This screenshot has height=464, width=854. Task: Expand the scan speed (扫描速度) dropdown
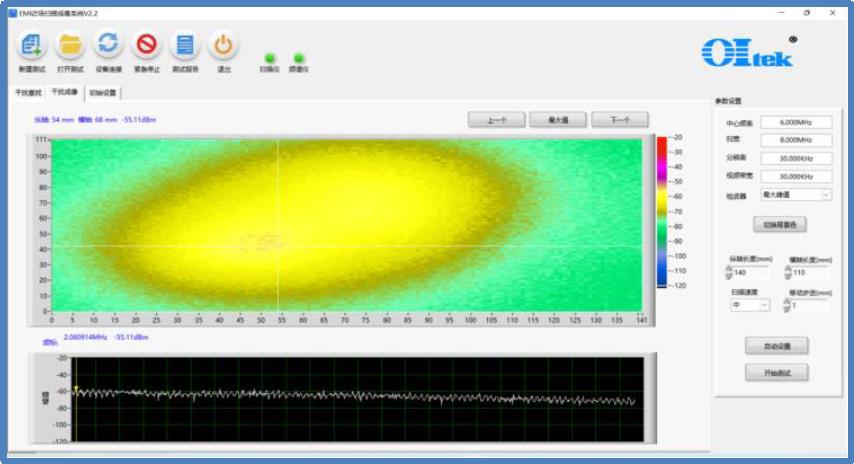point(765,305)
